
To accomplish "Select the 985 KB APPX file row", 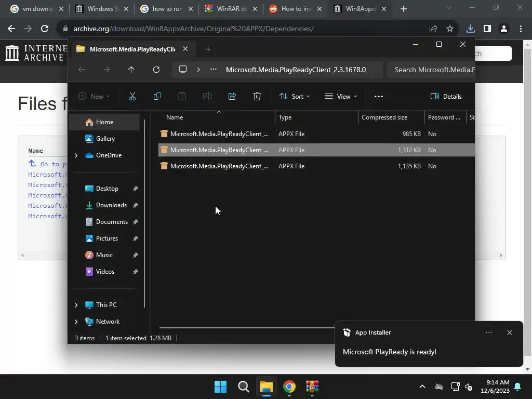I will [316, 134].
